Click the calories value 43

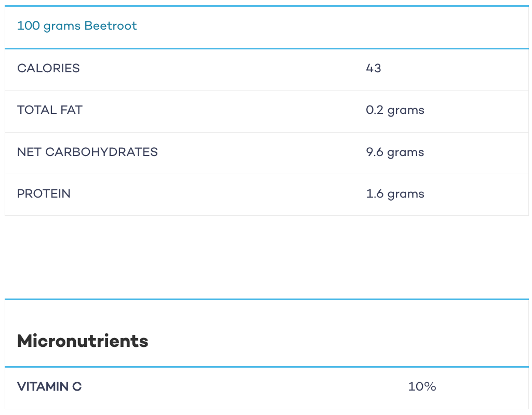tap(374, 68)
